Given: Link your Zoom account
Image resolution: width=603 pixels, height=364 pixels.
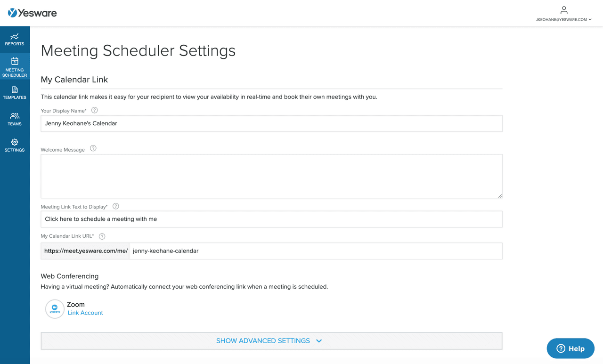Looking at the screenshot, I should (x=85, y=313).
